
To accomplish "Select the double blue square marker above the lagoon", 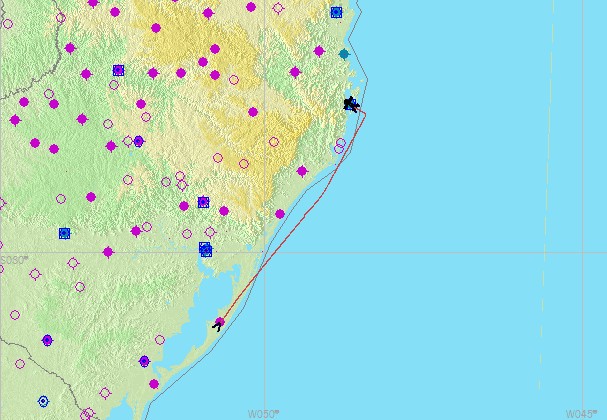I will pyautogui.click(x=205, y=249).
